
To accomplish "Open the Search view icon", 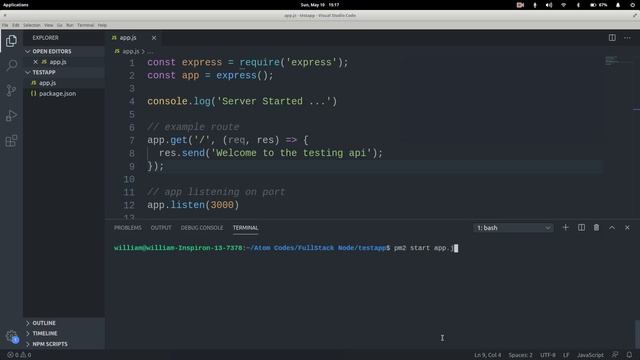I will click(x=11, y=65).
